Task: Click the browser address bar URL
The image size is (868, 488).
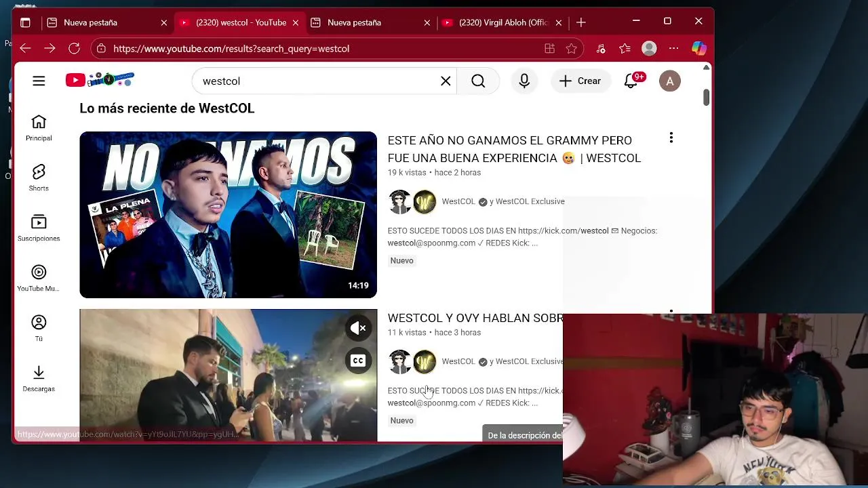Action: [231, 49]
